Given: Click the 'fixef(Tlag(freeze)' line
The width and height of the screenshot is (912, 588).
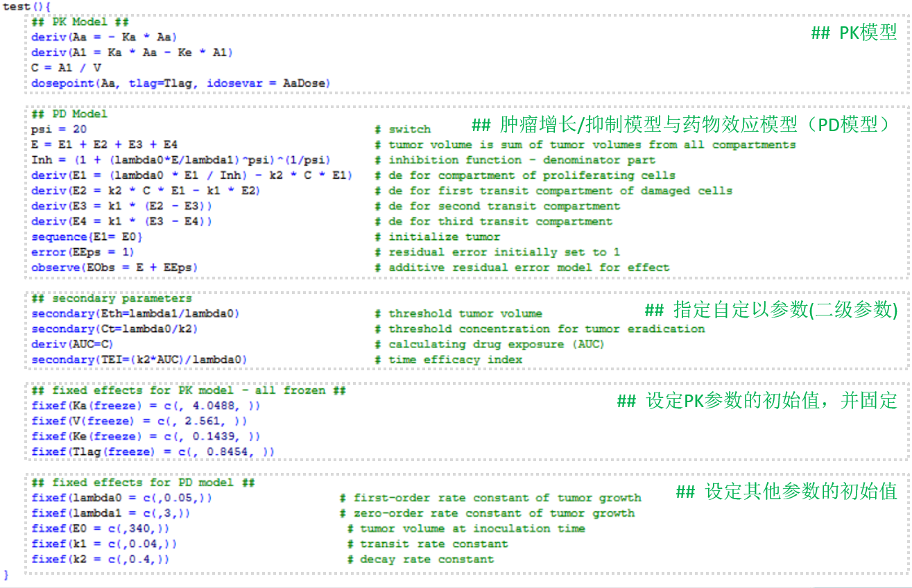Looking at the screenshot, I should [153, 451].
